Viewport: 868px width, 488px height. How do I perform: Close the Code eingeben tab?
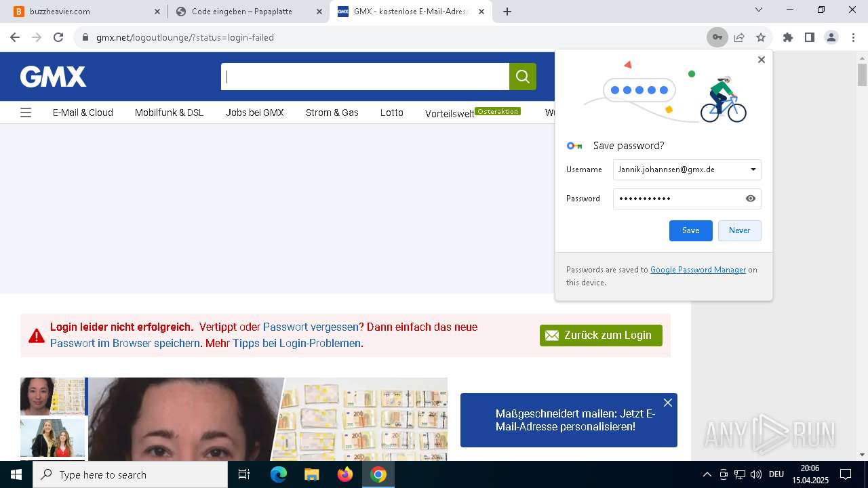[x=319, y=12]
